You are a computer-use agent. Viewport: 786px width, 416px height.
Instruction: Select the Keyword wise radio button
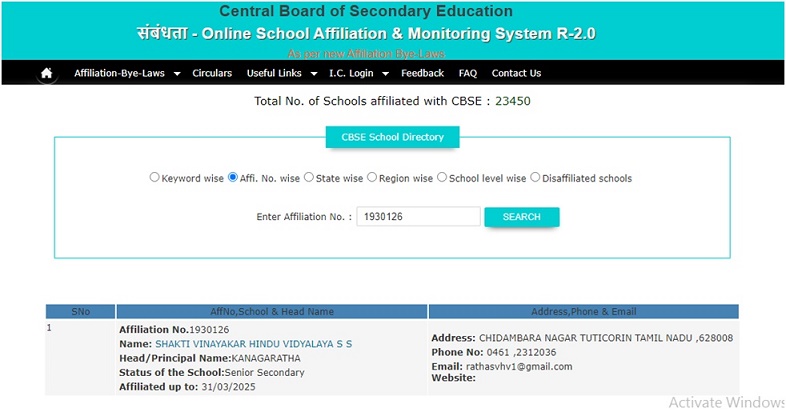pos(155,178)
